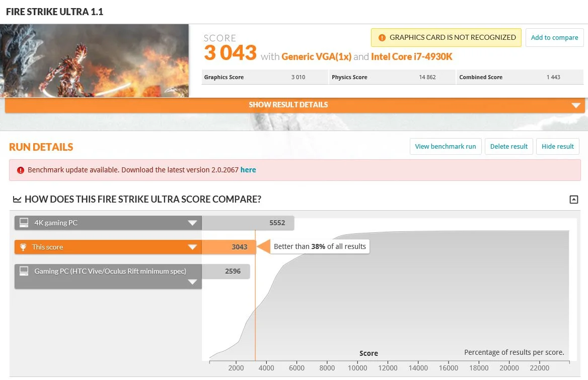
Task: Collapse the score comparison section with corner icon
Action: (x=574, y=200)
